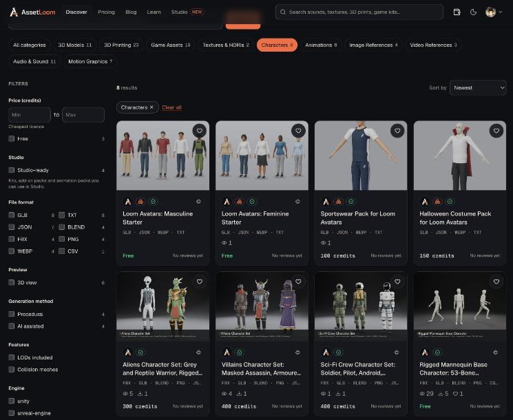Viewport: 513px width, 420px height.
Task: Open the Discover nav item
Action: [x=76, y=12]
